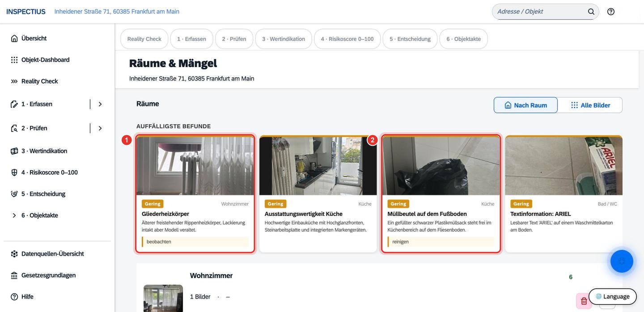644x312 pixels.
Task: Delete the Wohnzimmer room via trash icon
Action: (x=584, y=301)
